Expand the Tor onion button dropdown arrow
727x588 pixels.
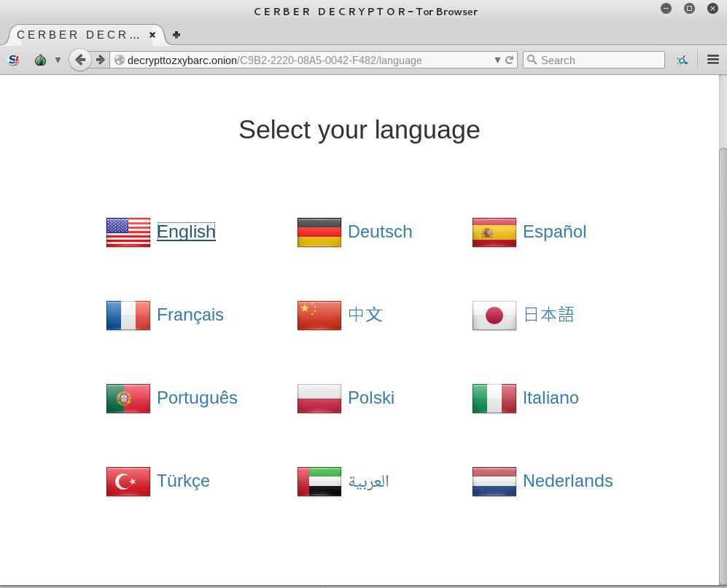[58, 60]
